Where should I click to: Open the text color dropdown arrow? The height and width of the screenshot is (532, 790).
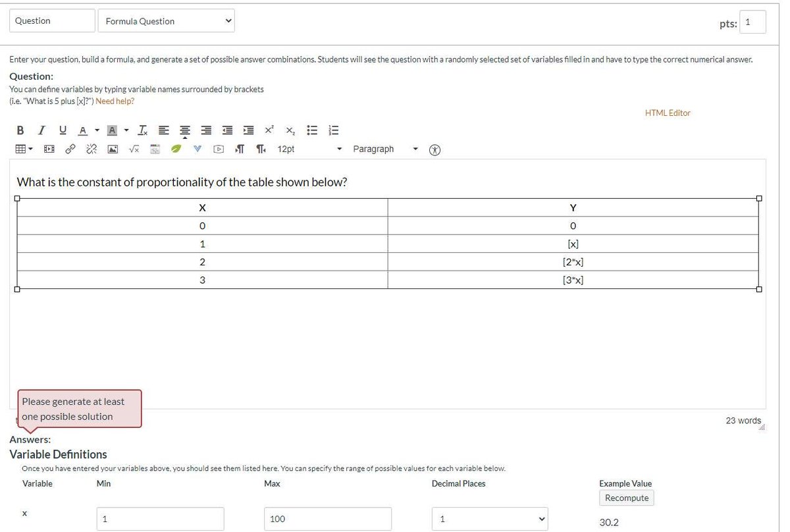coord(97,130)
